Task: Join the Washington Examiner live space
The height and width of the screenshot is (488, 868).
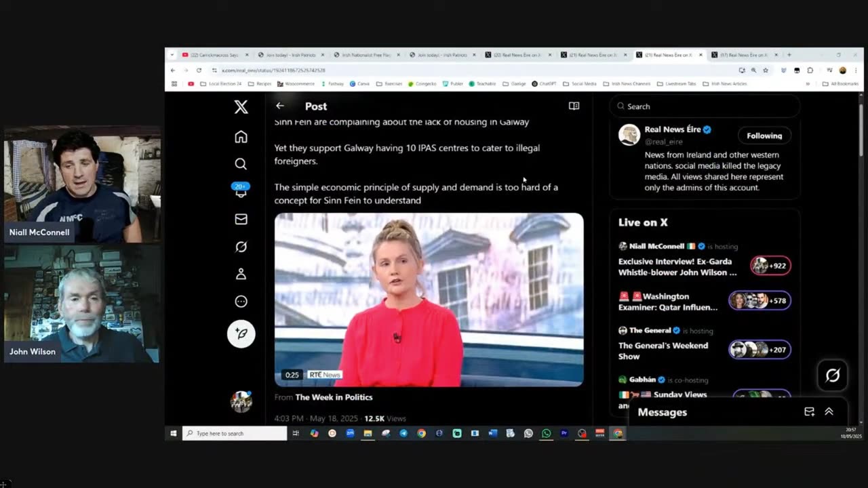Action: point(668,302)
